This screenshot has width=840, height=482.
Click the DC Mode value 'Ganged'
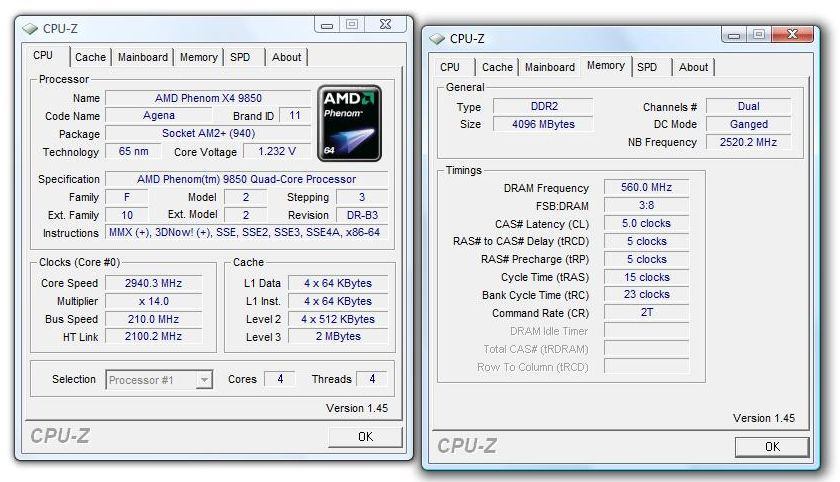pos(748,124)
